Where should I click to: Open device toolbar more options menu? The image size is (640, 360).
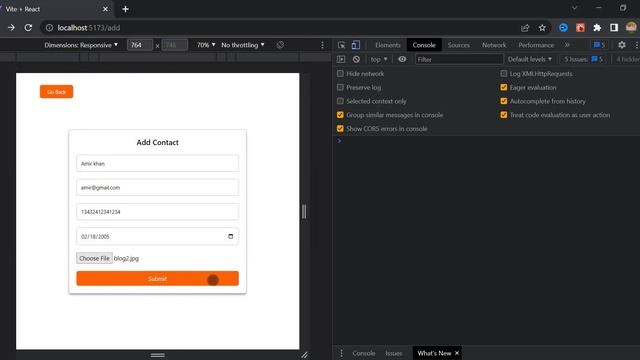click(322, 45)
